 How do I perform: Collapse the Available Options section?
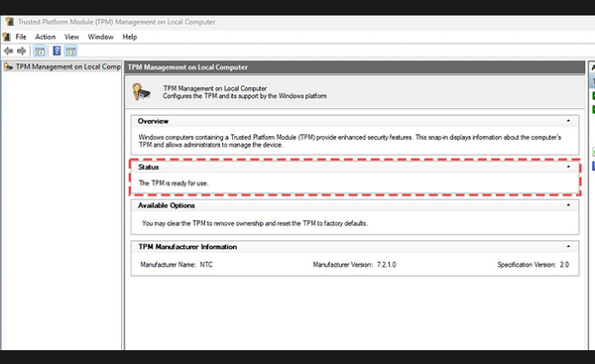tap(568, 205)
